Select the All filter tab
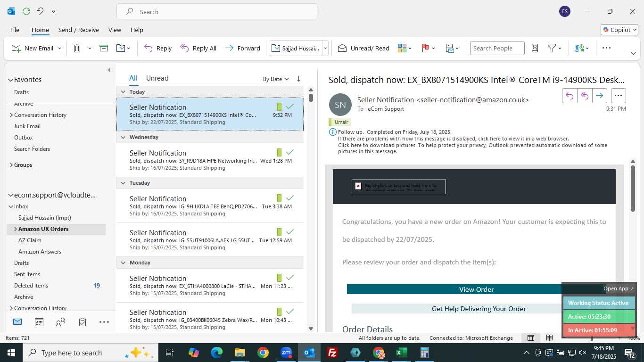Viewport: 644px width, 362px height. (133, 78)
